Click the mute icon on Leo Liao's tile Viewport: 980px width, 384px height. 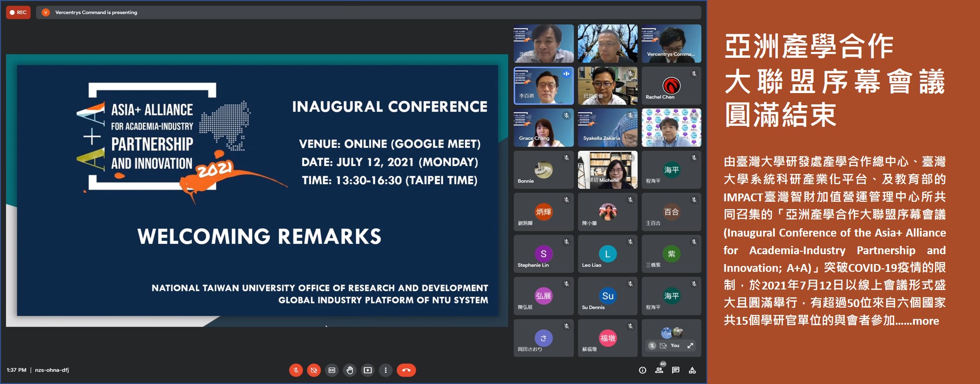630,242
